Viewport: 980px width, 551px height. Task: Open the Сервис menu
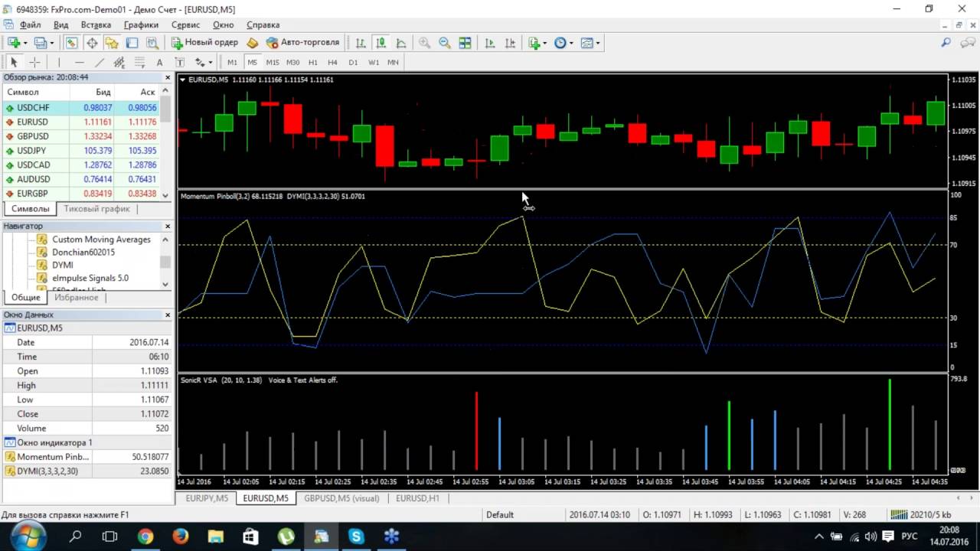(x=186, y=25)
